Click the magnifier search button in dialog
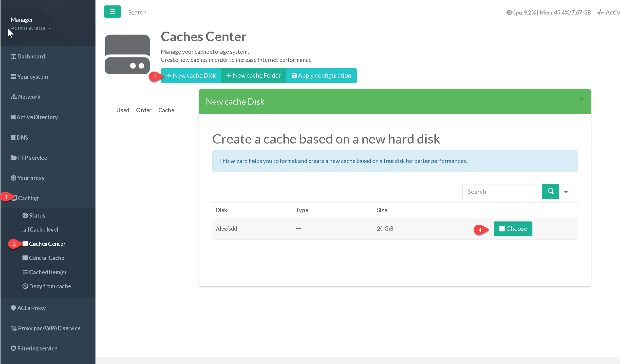The height and width of the screenshot is (364, 620). pos(550,191)
